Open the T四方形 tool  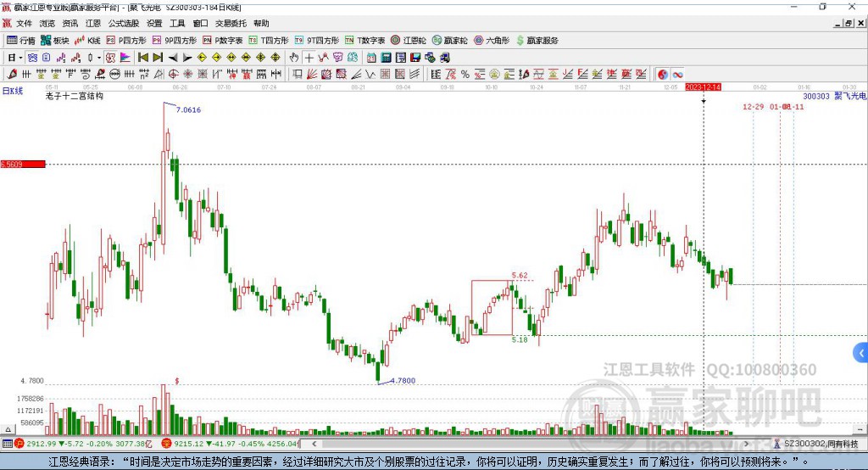coord(269,41)
